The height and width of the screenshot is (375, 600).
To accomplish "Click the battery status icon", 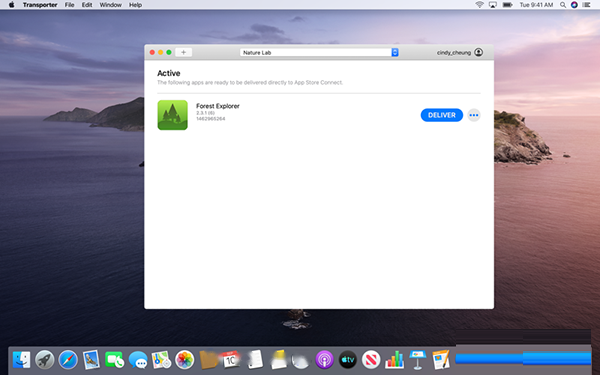I will tap(507, 5).
